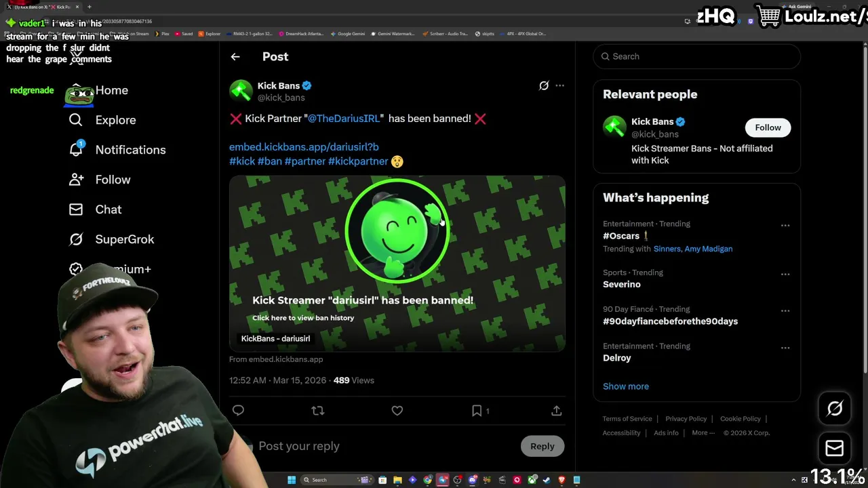The height and width of the screenshot is (488, 868).
Task: Click the Post your reply field
Action: tap(387, 446)
